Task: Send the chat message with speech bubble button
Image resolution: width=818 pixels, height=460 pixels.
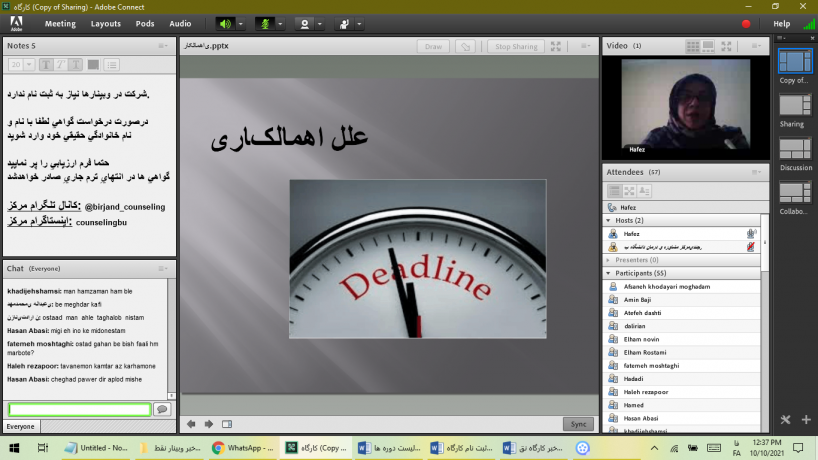Action: pyautogui.click(x=162, y=409)
